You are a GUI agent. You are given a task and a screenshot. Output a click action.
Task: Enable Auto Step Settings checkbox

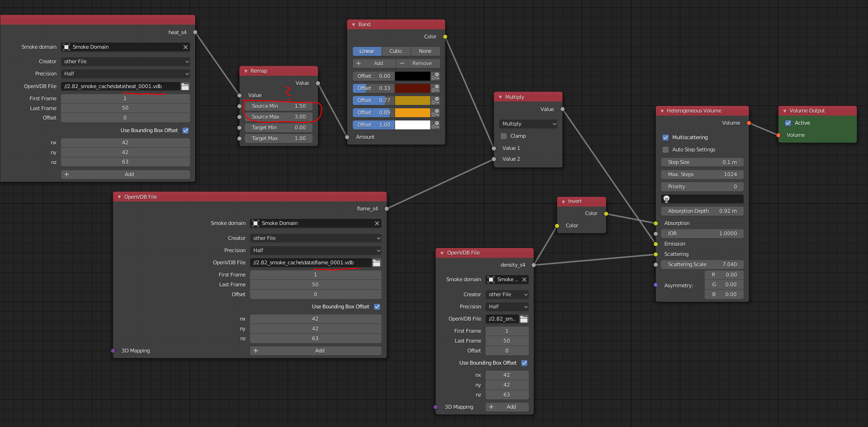coord(665,150)
